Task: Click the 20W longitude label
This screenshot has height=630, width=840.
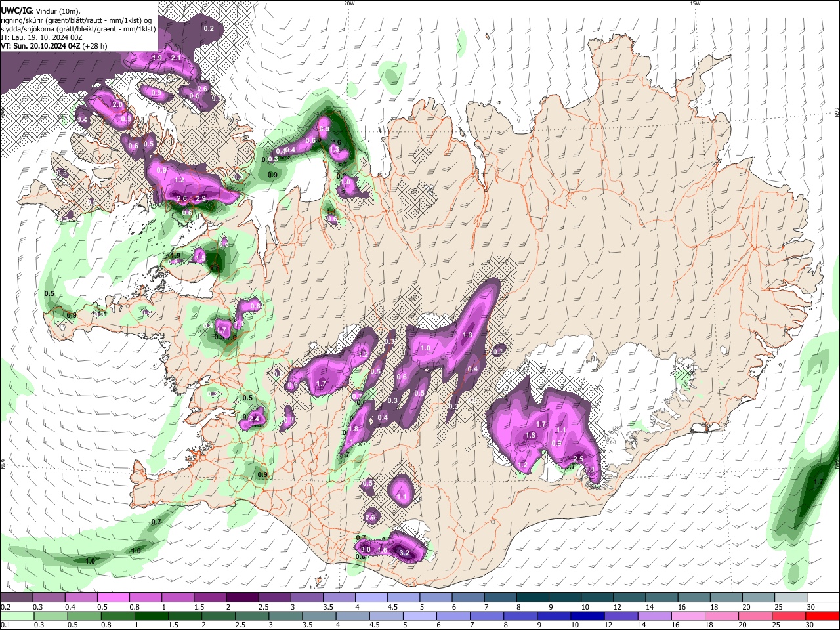Action: click(349, 3)
